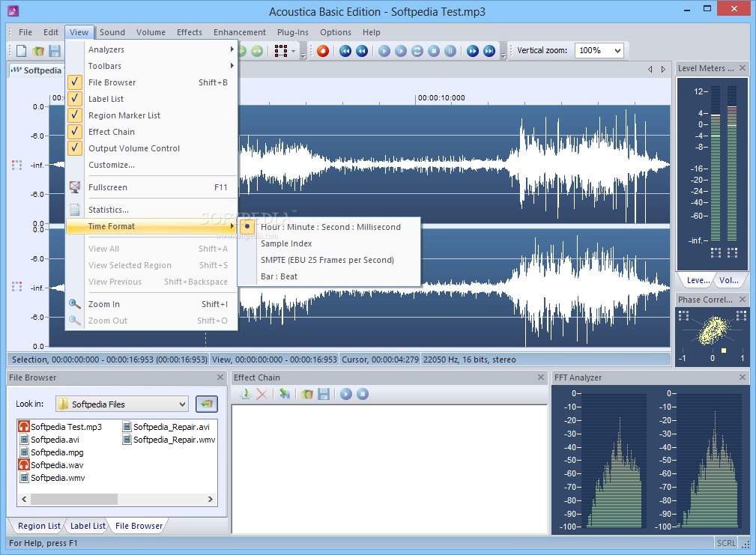Click the green arrow icon in Effect Chain toolbar

click(x=285, y=394)
